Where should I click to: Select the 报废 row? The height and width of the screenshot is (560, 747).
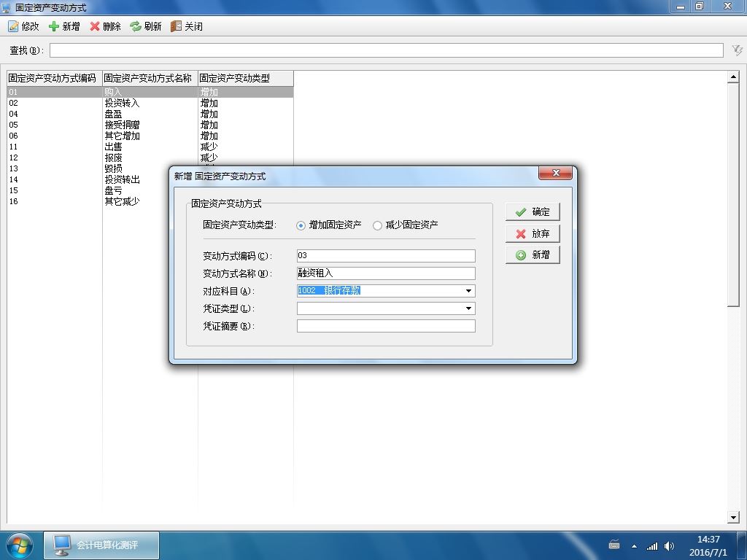150,157
